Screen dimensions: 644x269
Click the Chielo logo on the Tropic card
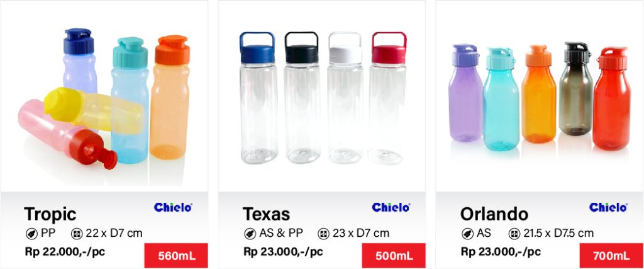(x=173, y=207)
